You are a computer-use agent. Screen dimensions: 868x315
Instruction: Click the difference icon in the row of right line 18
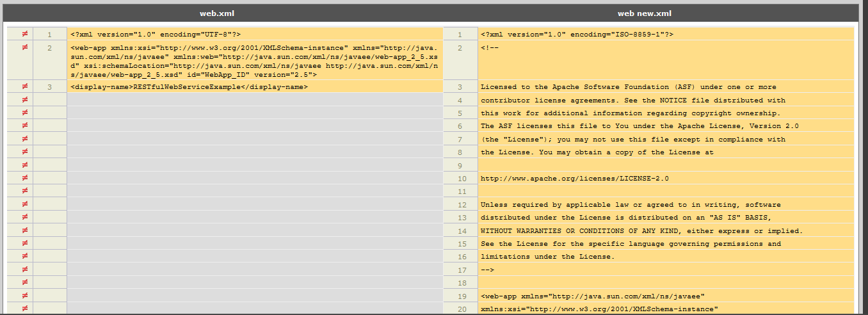pos(25,282)
